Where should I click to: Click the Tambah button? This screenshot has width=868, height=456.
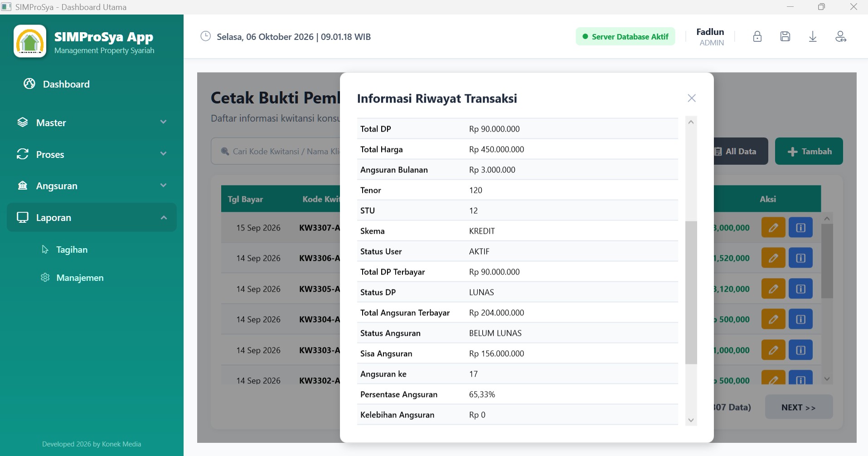809,151
